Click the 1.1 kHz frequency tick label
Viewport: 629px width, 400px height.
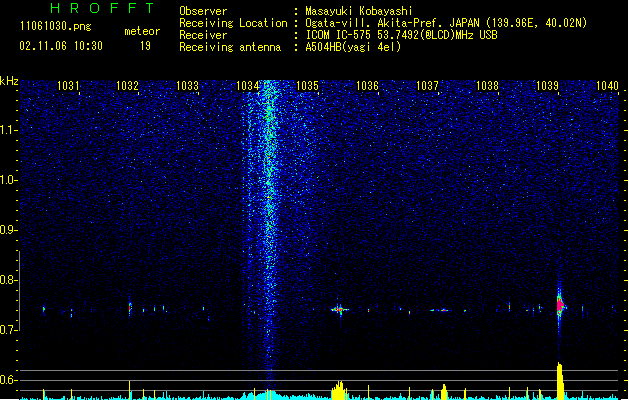[9, 130]
